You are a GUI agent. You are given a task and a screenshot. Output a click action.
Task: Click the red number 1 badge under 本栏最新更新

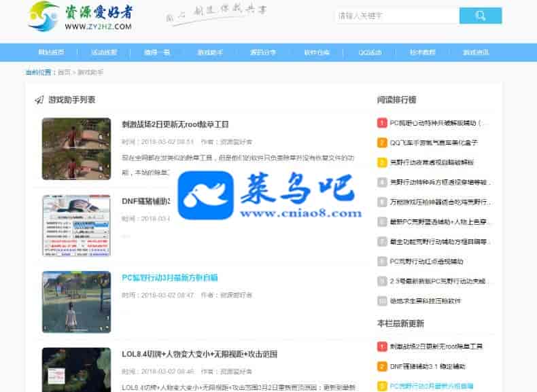pos(382,346)
